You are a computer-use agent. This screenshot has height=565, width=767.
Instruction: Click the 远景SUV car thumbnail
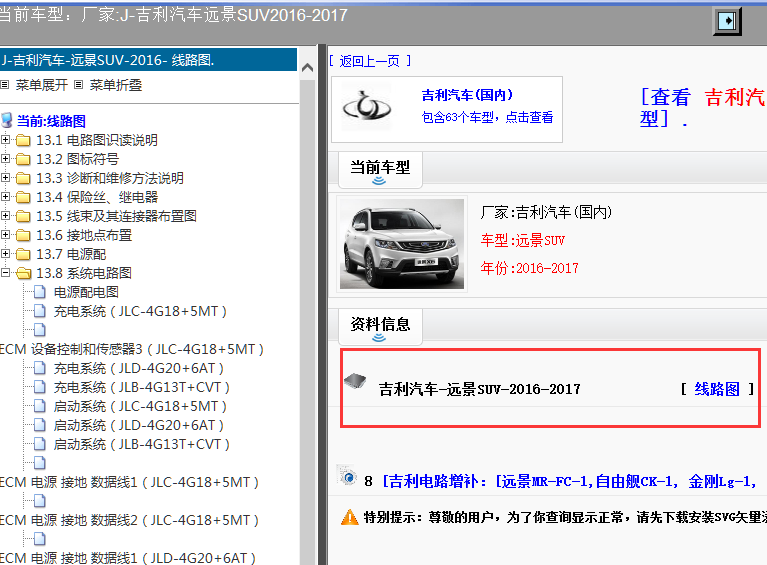pyautogui.click(x=402, y=244)
